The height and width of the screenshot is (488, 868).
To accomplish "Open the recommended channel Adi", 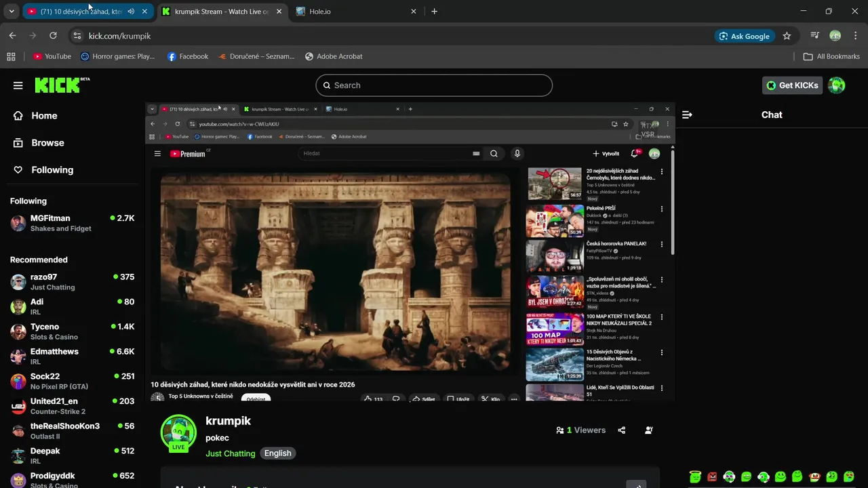I will (72, 306).
